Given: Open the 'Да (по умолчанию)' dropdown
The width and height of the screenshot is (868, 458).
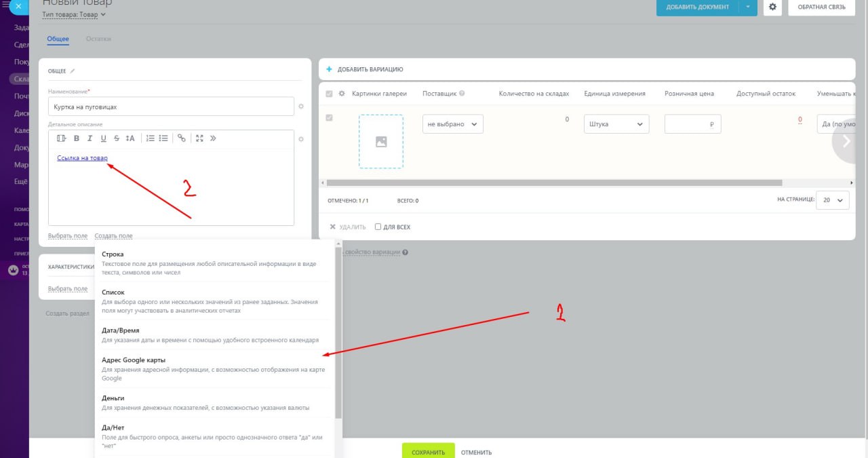Looking at the screenshot, I should [x=836, y=124].
